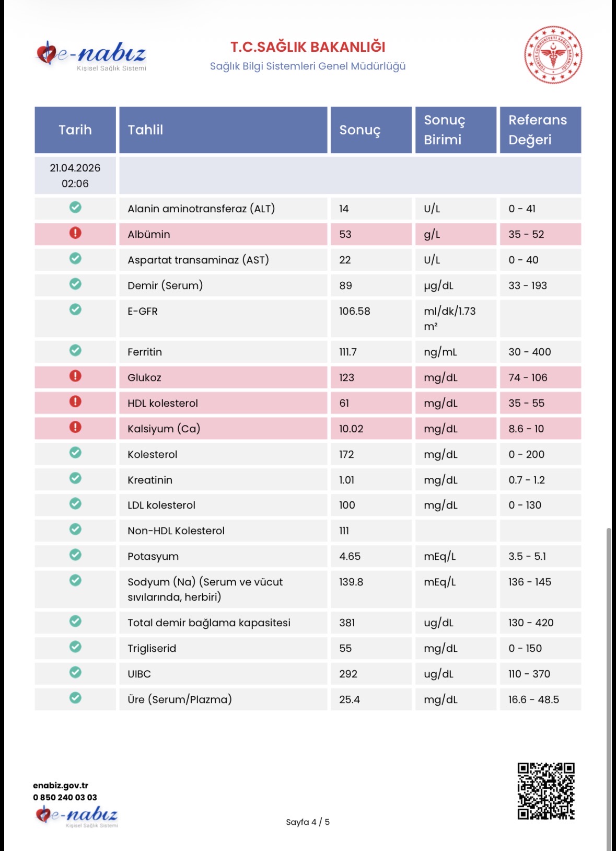This screenshot has width=616, height=851.
Task: Tap the green check icon for Trigliserid
Action: click(x=75, y=647)
